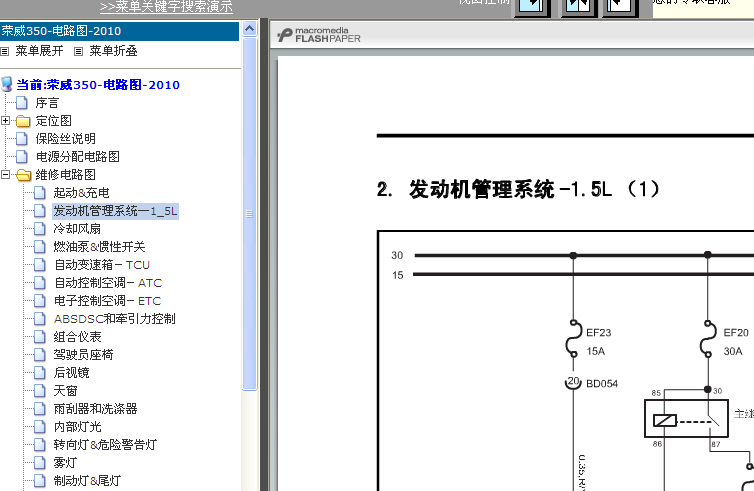This screenshot has height=491, width=754.
Task: Click the list icon before 菜单折叠
Action: [x=78, y=51]
